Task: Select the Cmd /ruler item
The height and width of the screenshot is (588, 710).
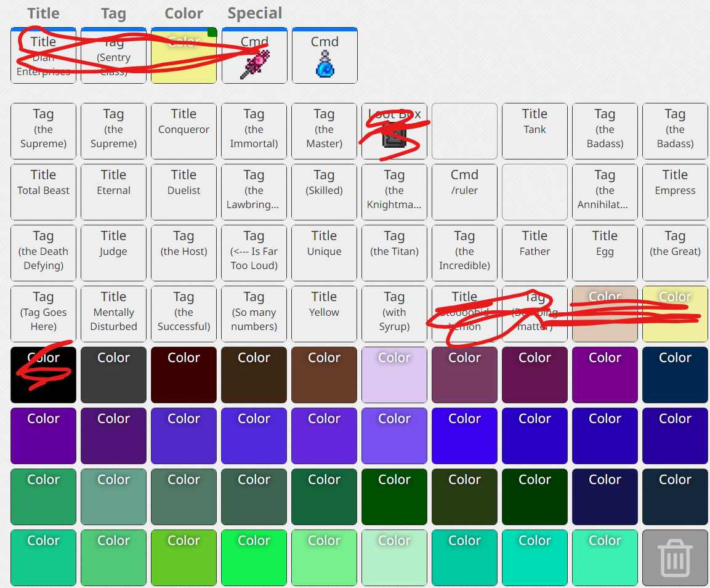Action: click(464, 192)
